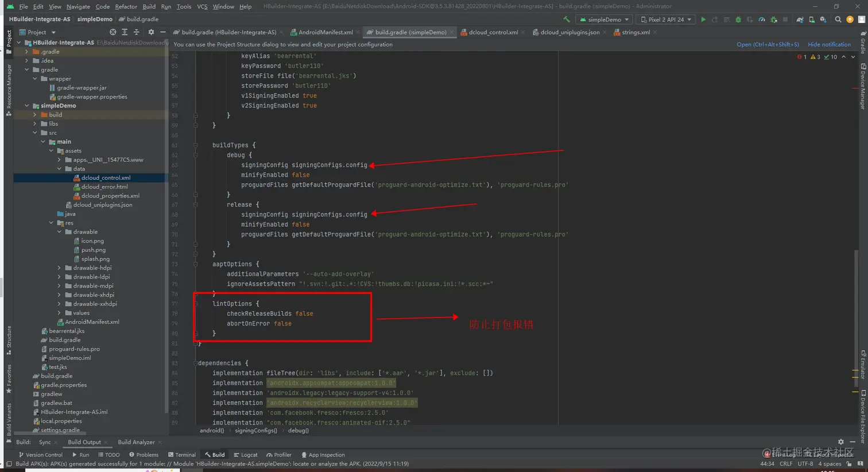
Task: Click the UTF-8 encoding in status bar
Action: (805, 464)
